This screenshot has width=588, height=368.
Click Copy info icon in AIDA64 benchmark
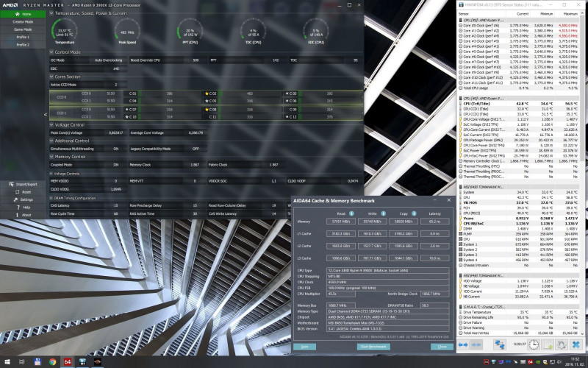click(x=414, y=213)
